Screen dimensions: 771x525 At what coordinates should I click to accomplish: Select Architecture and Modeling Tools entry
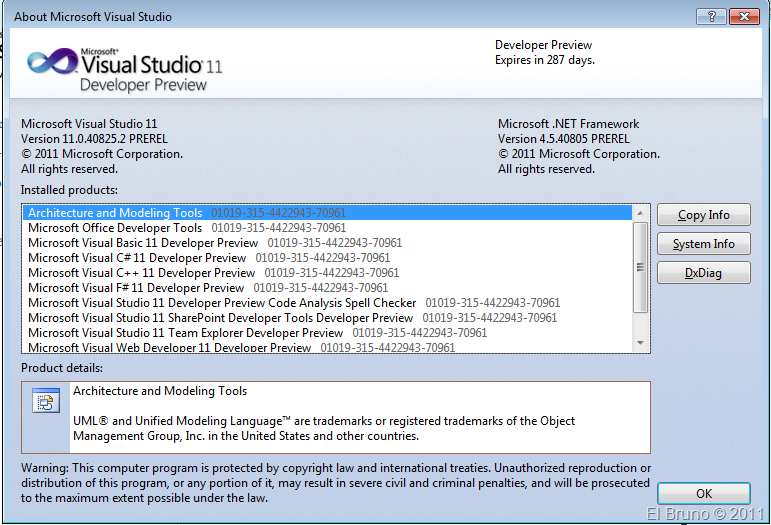click(115, 213)
